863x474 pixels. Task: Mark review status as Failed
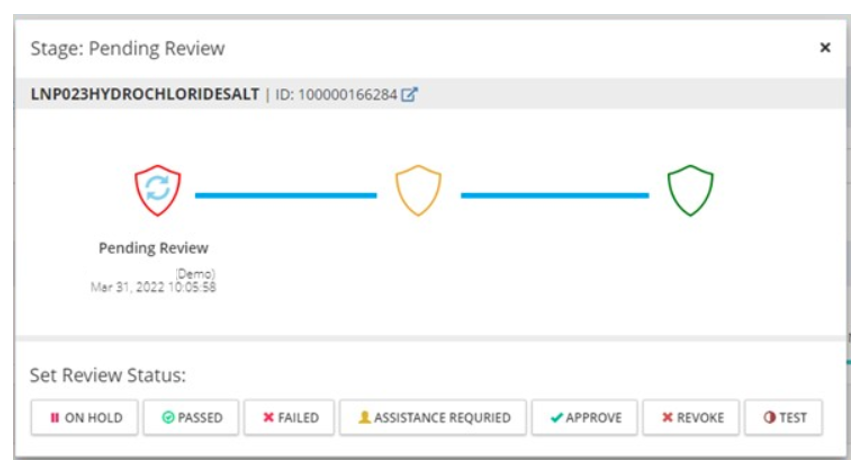pos(289,418)
